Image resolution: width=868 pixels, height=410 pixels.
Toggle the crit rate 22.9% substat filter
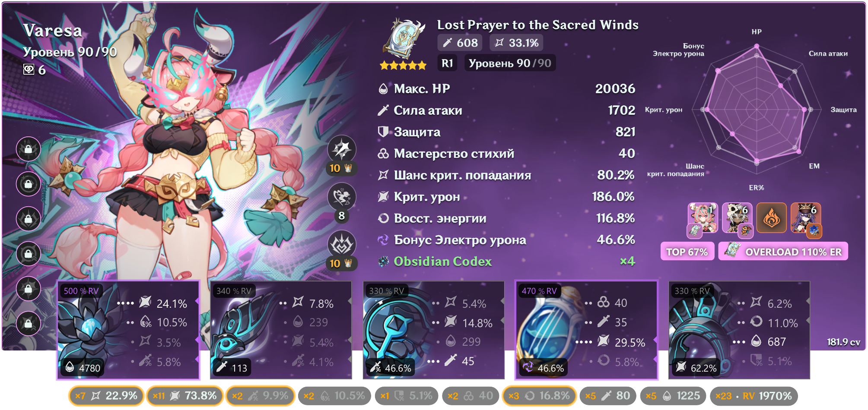(106, 396)
